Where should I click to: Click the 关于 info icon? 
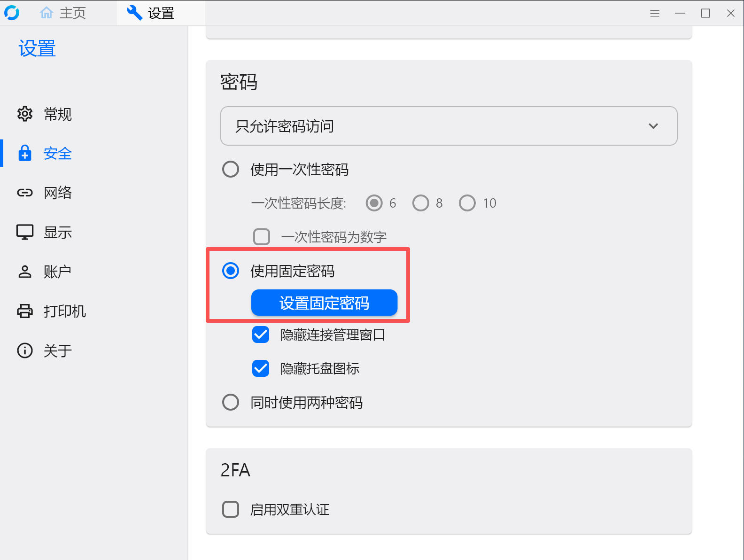click(x=24, y=350)
